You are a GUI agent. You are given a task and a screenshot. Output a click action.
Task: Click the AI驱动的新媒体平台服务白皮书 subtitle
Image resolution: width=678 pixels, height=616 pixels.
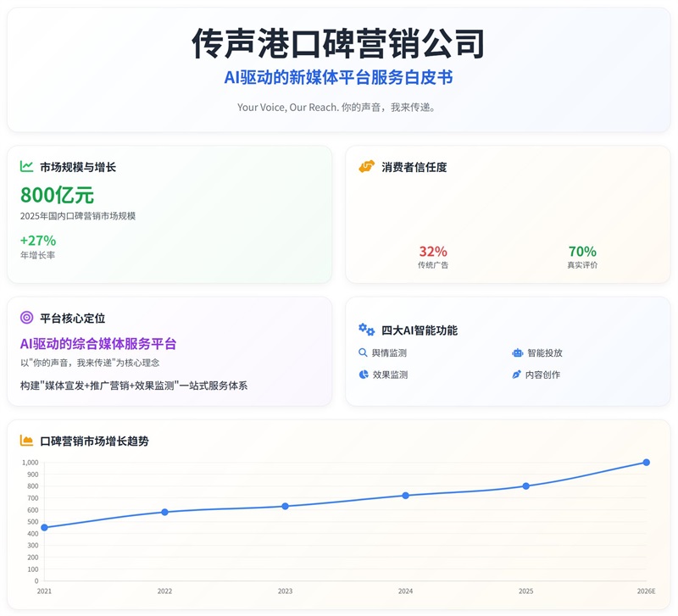(x=338, y=78)
